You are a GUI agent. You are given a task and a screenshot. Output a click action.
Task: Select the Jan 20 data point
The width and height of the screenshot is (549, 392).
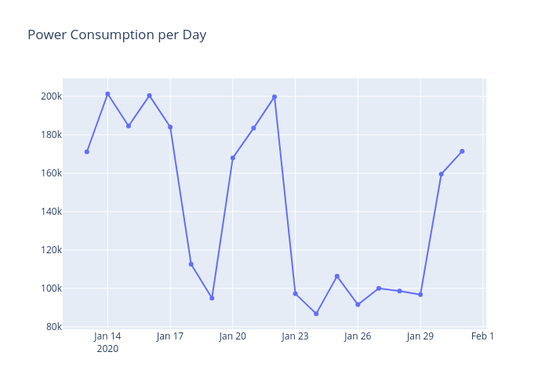(x=233, y=158)
